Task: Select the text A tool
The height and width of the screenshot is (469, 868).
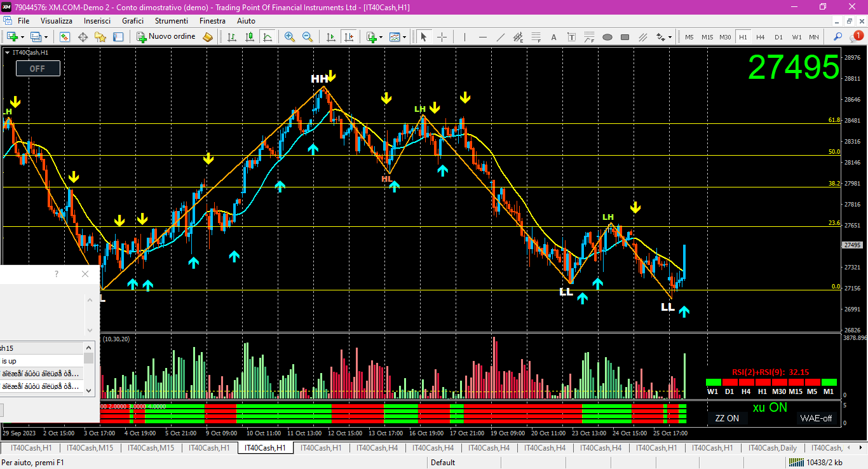Action: coord(553,37)
